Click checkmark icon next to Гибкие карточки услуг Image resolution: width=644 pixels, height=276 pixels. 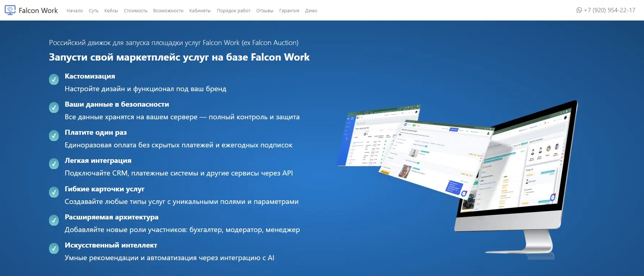54,192
